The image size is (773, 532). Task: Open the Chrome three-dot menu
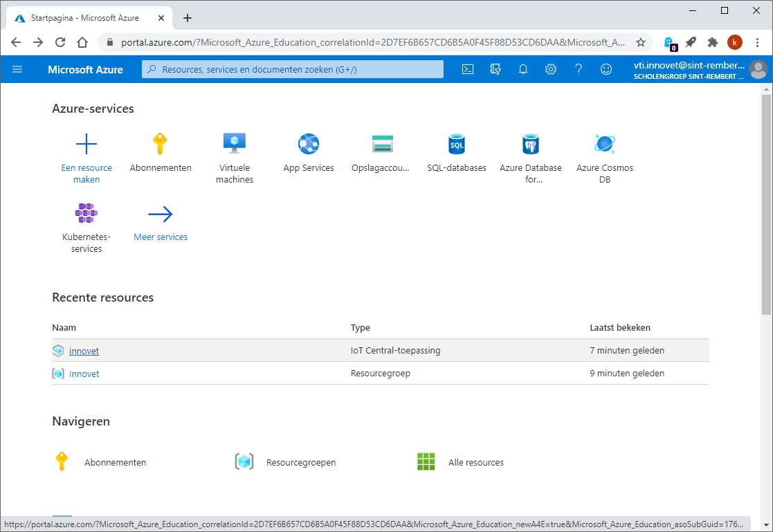(x=757, y=42)
